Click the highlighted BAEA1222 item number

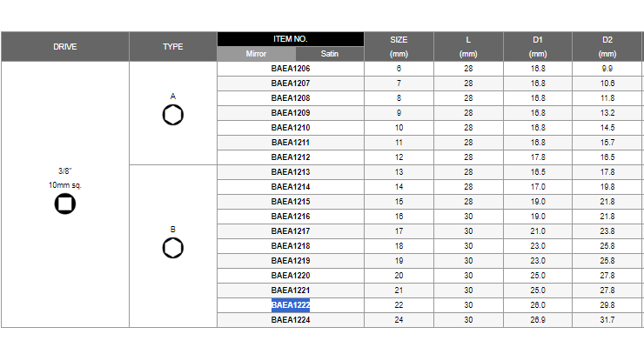pyautogui.click(x=291, y=305)
